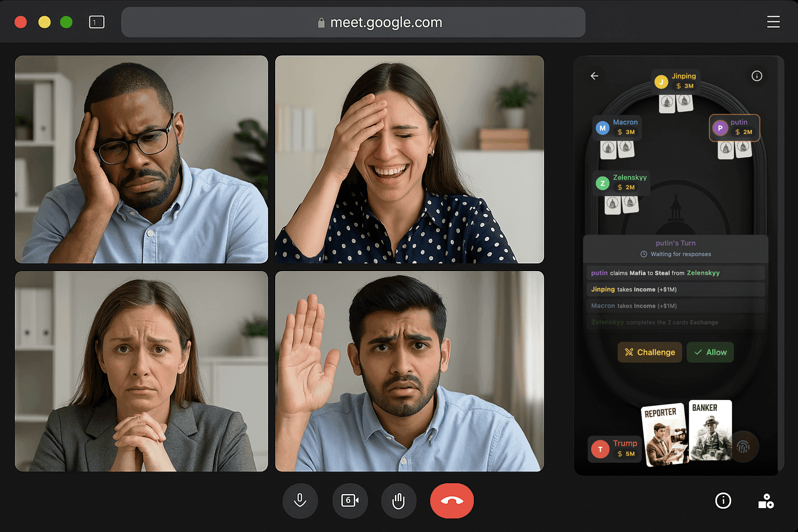This screenshot has height=532, width=798.
Task: Select player Macron's badge
Action: point(617,127)
